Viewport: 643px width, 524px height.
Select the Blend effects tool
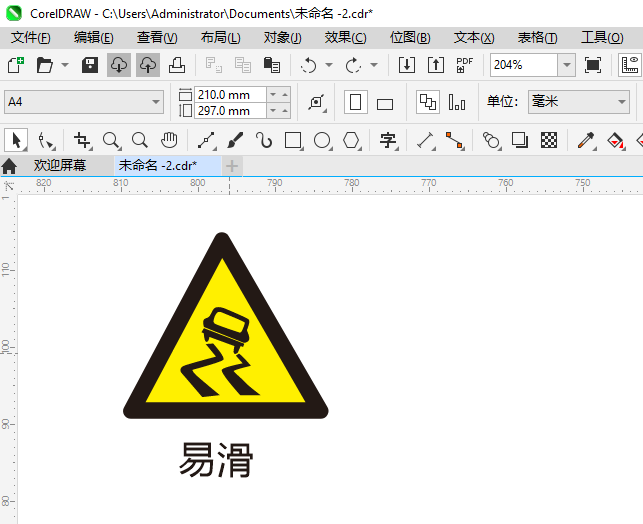pyautogui.click(x=491, y=141)
